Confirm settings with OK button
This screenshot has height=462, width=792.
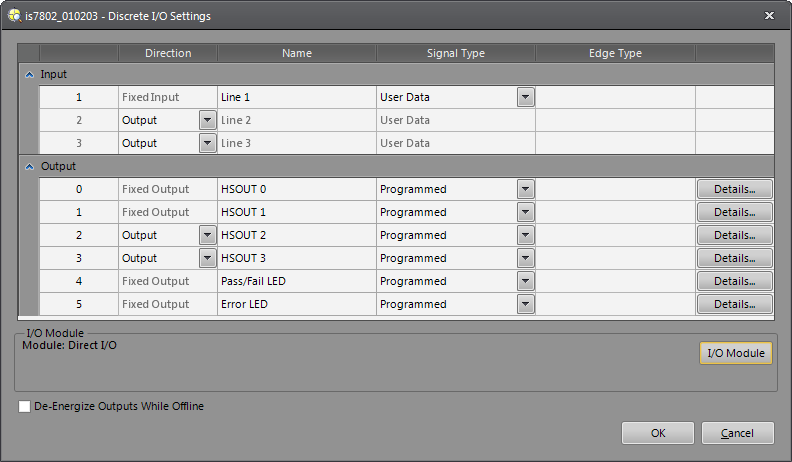tap(657, 433)
